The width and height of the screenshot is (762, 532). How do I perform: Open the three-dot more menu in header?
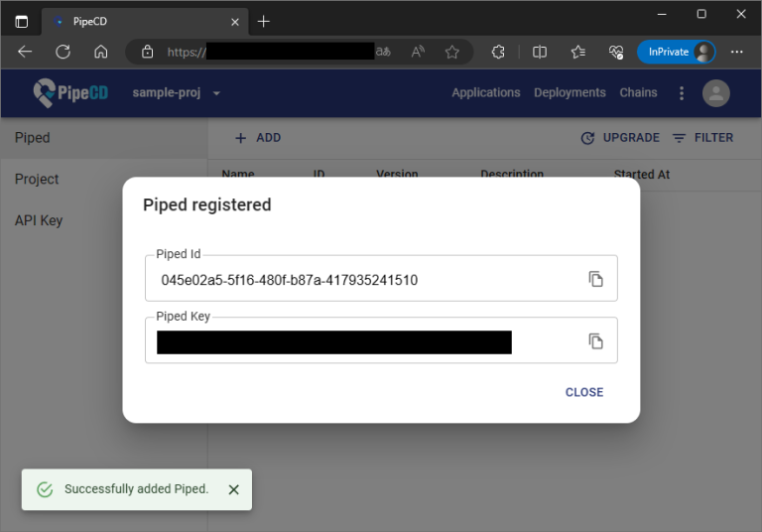tap(682, 93)
